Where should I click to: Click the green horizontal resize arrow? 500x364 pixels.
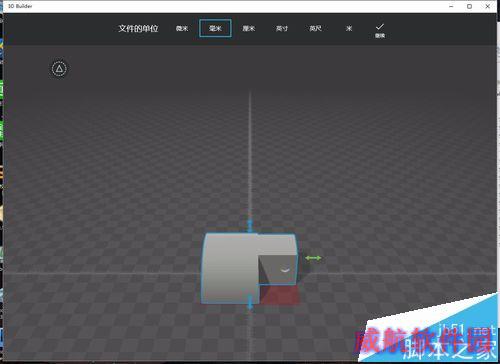coord(313,258)
